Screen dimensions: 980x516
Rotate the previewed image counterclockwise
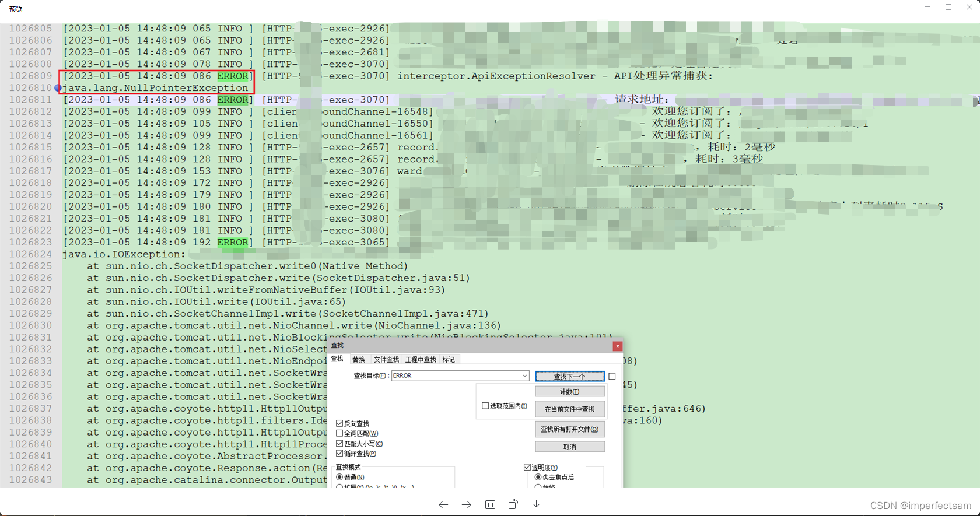[513, 504]
